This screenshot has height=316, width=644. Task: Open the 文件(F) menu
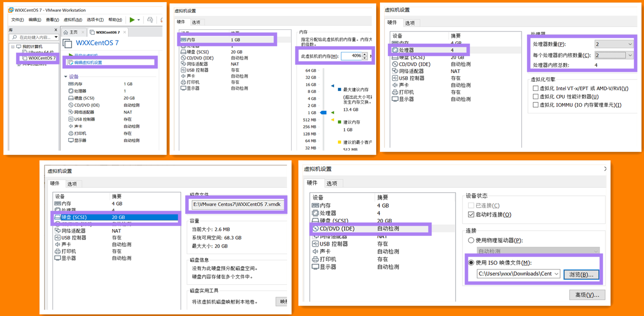click(x=18, y=20)
